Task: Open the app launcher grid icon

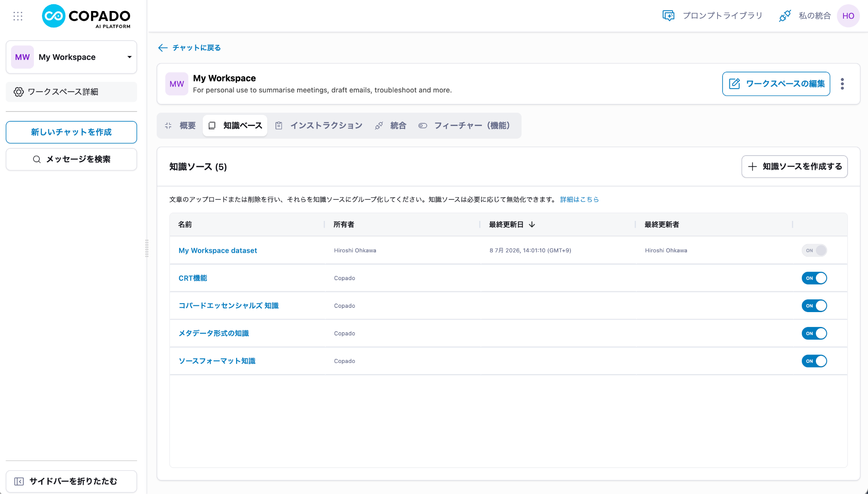Action: pos(18,16)
